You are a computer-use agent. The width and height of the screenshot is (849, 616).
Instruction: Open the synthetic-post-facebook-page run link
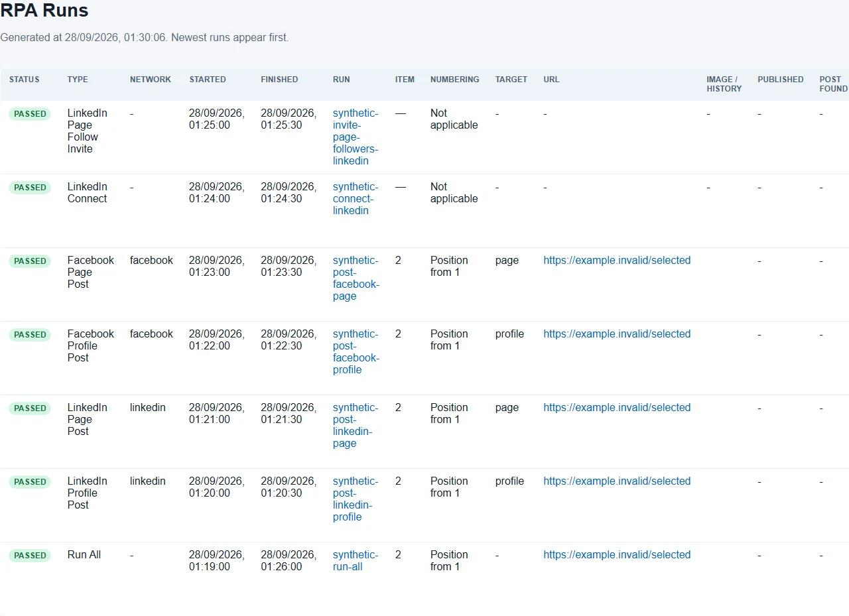tap(356, 278)
